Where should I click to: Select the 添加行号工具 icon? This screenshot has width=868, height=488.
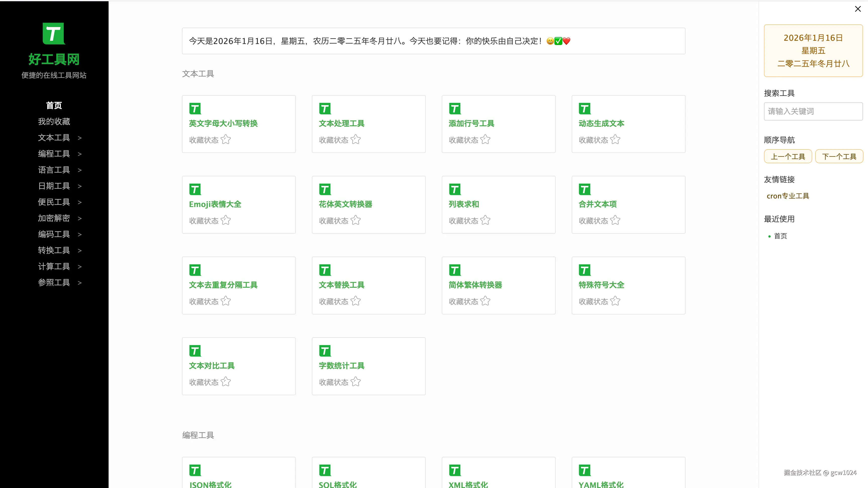pyautogui.click(x=455, y=109)
